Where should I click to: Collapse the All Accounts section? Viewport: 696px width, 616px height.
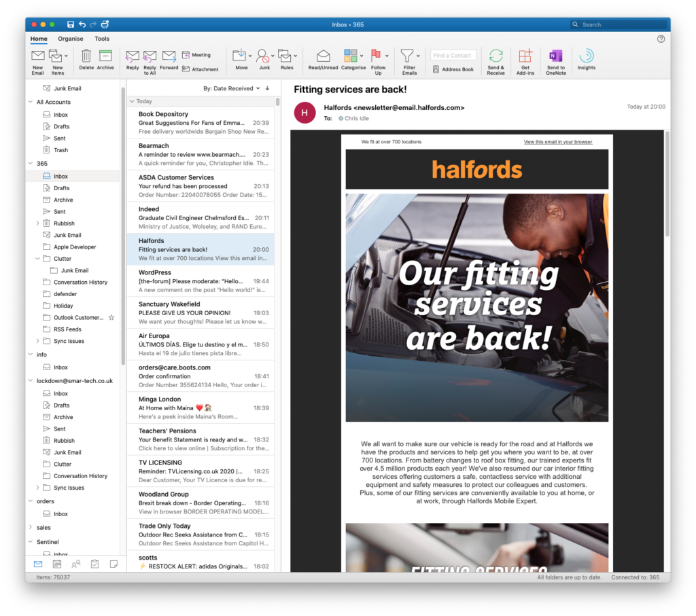[31, 102]
